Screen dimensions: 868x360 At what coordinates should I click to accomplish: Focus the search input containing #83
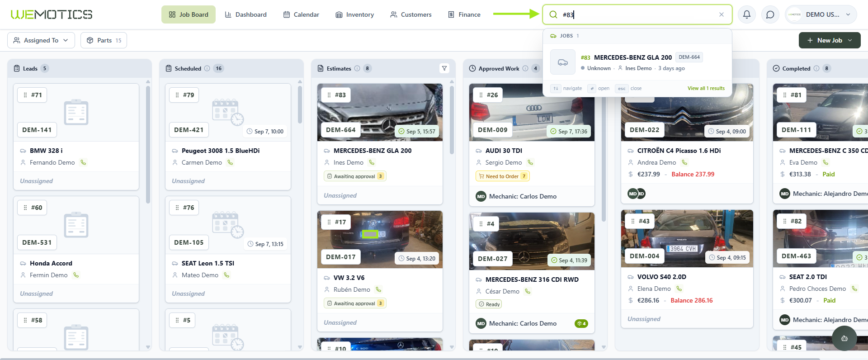[x=637, y=14]
